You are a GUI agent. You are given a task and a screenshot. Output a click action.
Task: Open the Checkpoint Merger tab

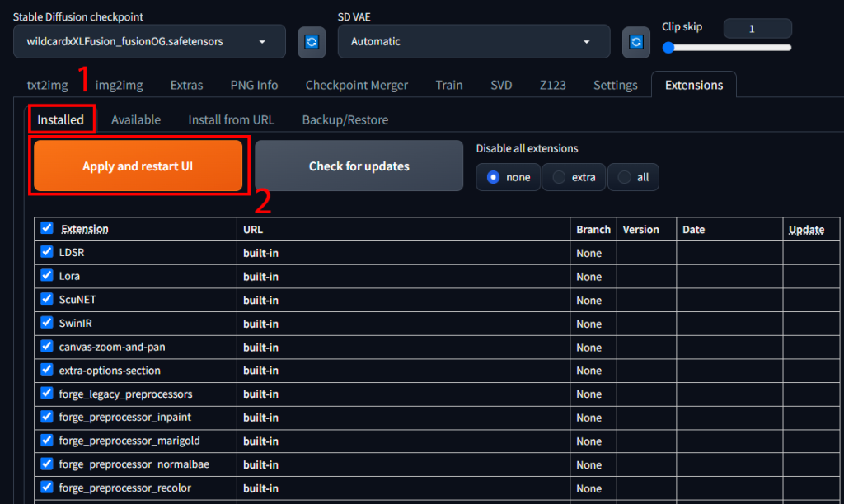[x=356, y=85]
